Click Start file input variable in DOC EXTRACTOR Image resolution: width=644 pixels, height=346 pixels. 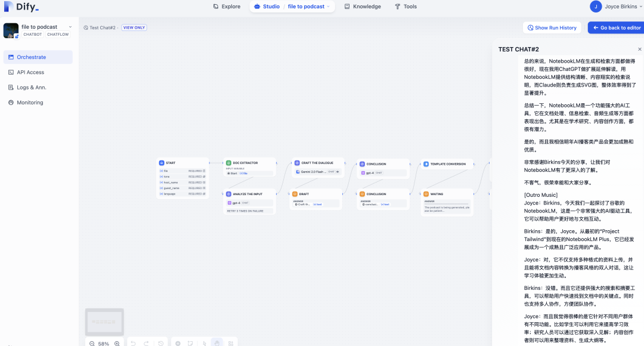coord(250,174)
